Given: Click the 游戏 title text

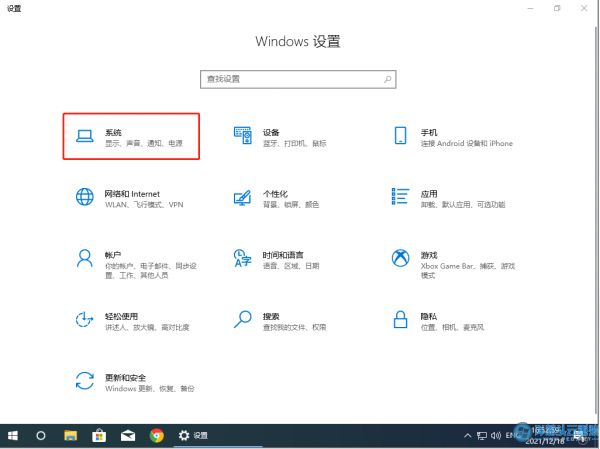Looking at the screenshot, I should tap(429, 255).
